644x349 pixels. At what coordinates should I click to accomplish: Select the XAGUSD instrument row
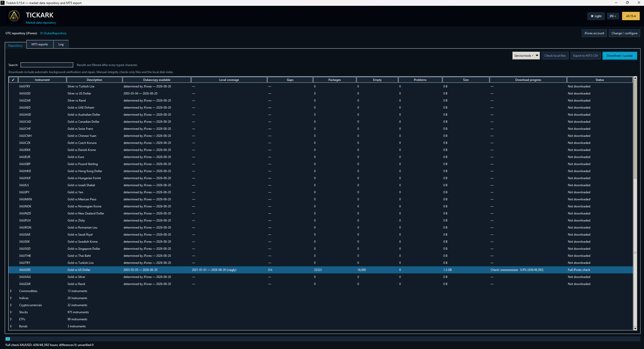[321, 93]
